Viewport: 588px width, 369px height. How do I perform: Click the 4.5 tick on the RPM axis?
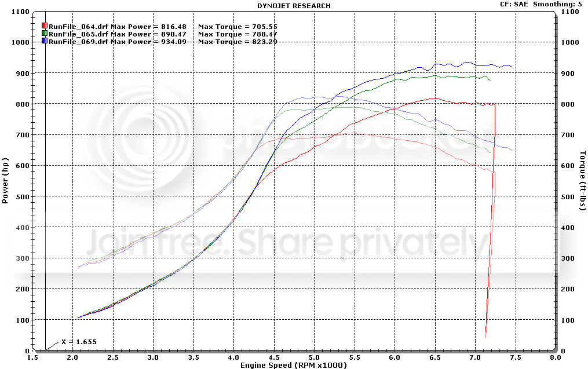tap(274, 357)
